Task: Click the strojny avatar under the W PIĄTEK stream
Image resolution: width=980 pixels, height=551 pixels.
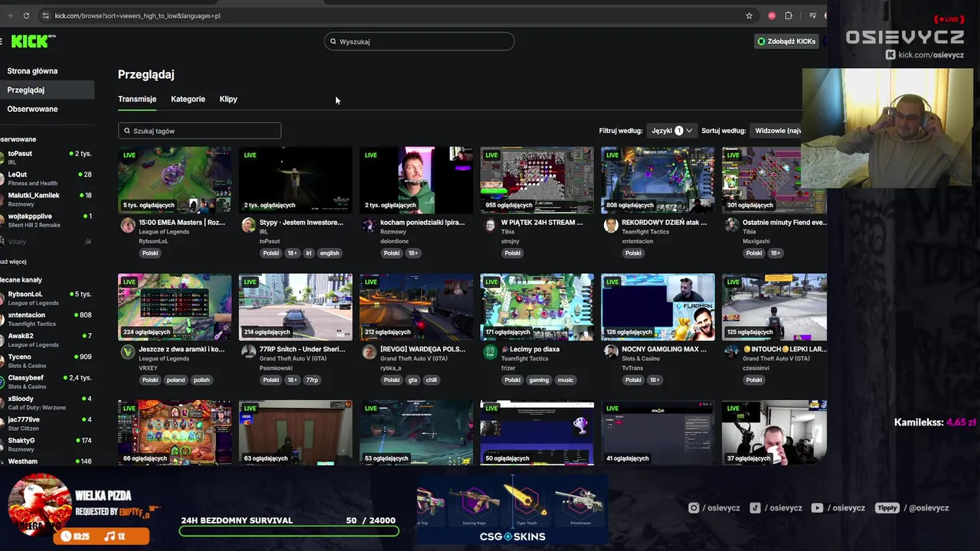Action: click(x=490, y=225)
